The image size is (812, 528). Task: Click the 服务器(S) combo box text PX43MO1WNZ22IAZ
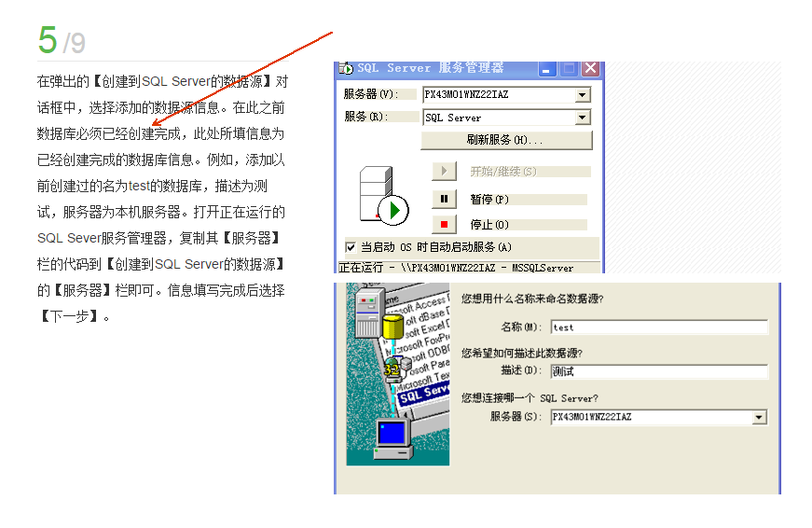click(592, 417)
